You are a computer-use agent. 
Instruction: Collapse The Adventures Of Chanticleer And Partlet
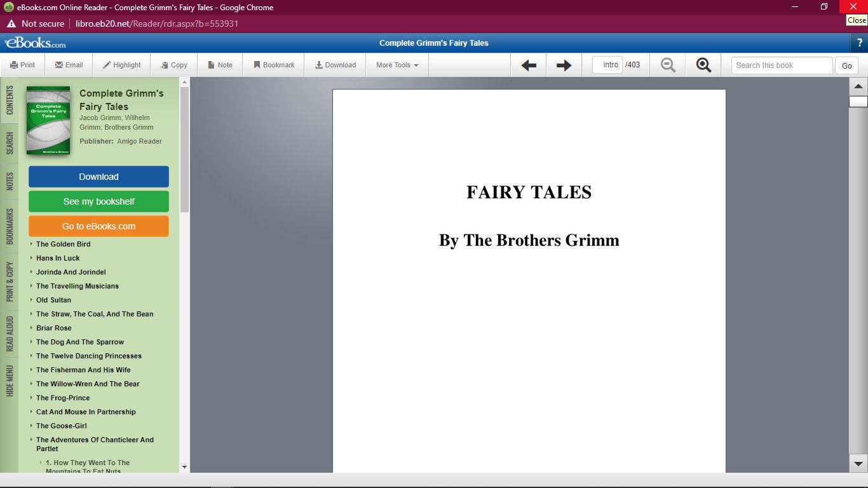[31, 440]
